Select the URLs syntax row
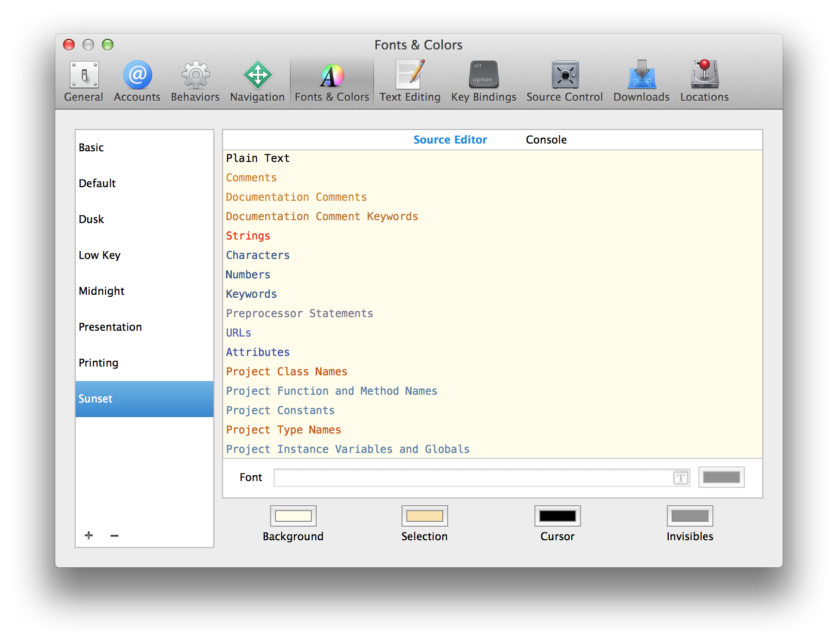This screenshot has height=644, width=838. 492,333
